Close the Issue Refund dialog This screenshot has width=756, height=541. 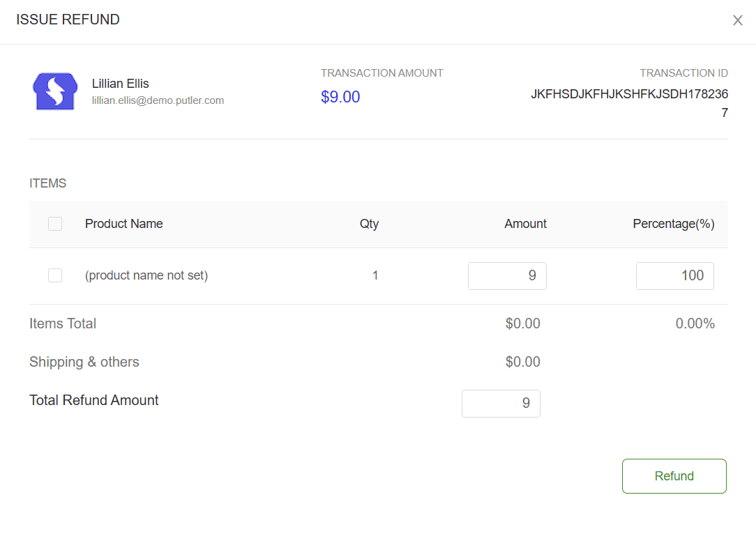(737, 21)
